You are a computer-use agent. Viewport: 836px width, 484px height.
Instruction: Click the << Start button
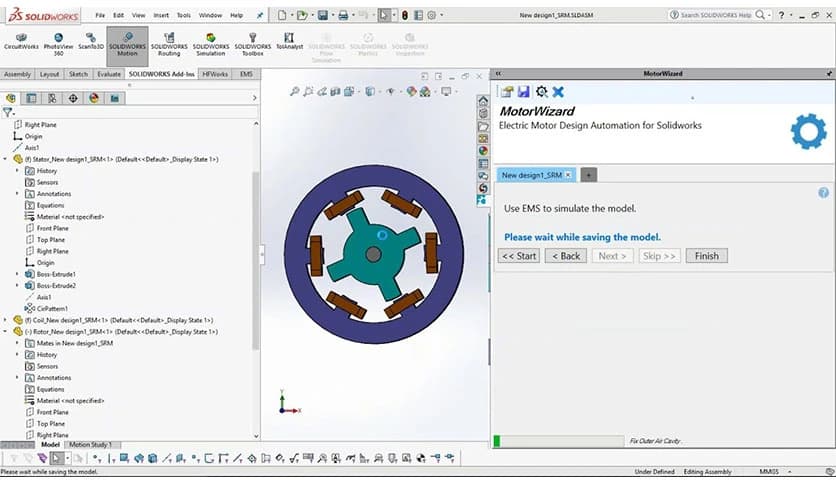click(519, 256)
